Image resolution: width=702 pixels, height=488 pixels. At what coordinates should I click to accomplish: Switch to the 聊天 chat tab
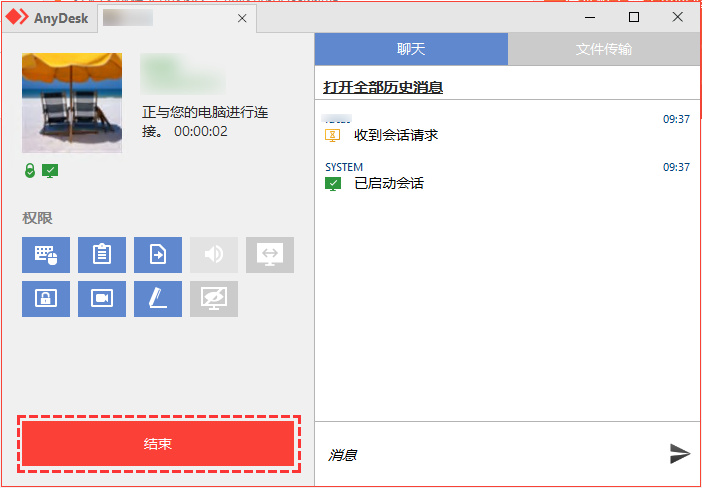[411, 49]
